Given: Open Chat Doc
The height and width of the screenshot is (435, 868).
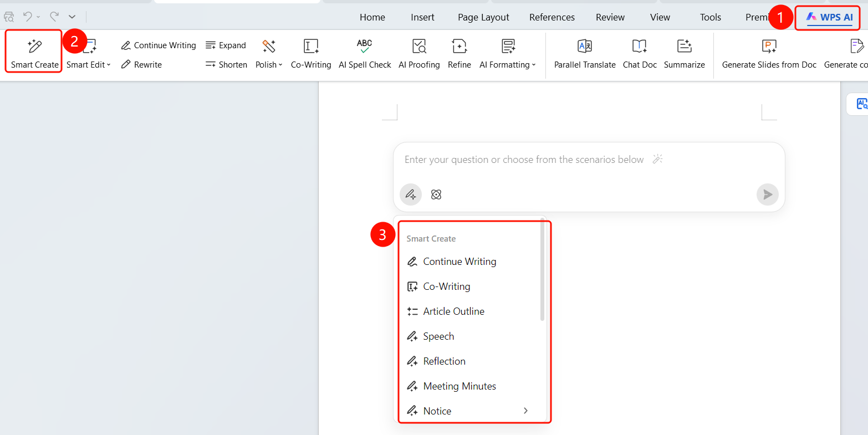Looking at the screenshot, I should tap(640, 53).
